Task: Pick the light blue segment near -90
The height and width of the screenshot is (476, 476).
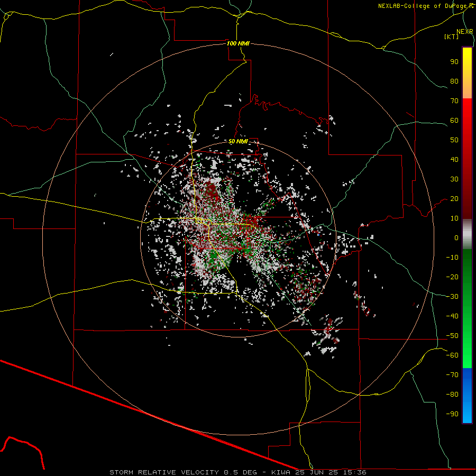Action: click(467, 413)
